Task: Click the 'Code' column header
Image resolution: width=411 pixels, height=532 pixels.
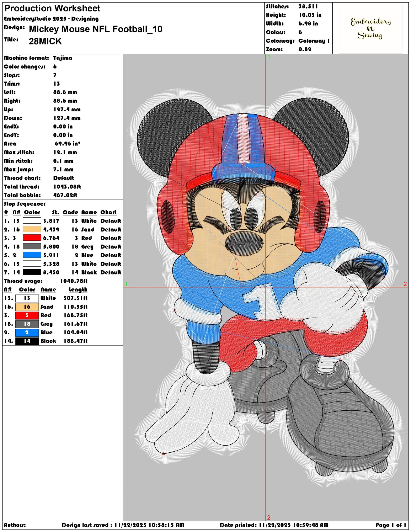Action: 70,212
